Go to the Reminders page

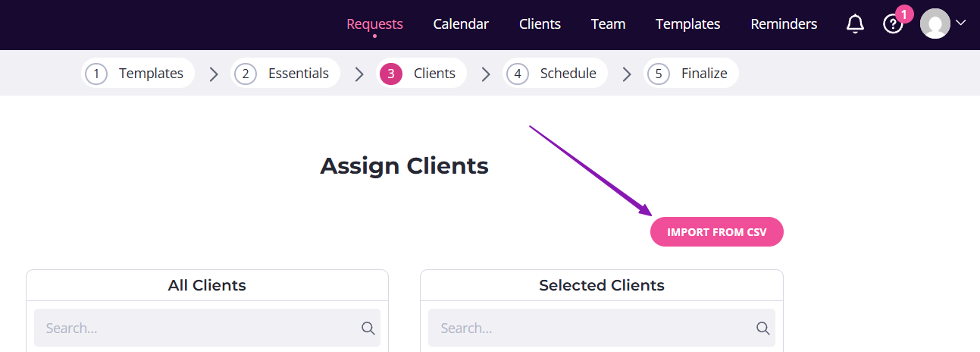(x=784, y=24)
